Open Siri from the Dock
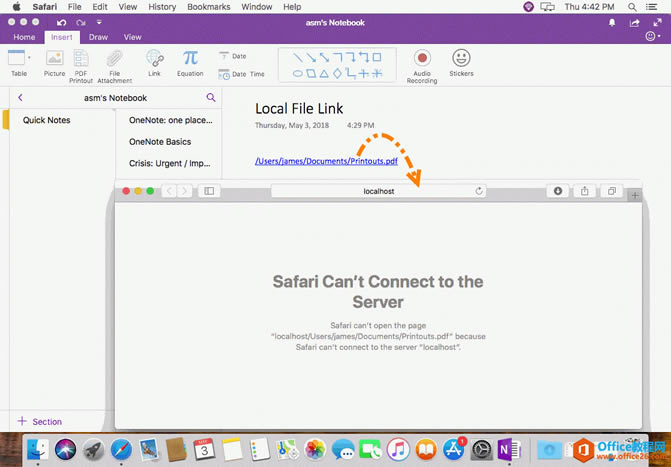Image resolution: width=671 pixels, height=467 pixels. 65,449
